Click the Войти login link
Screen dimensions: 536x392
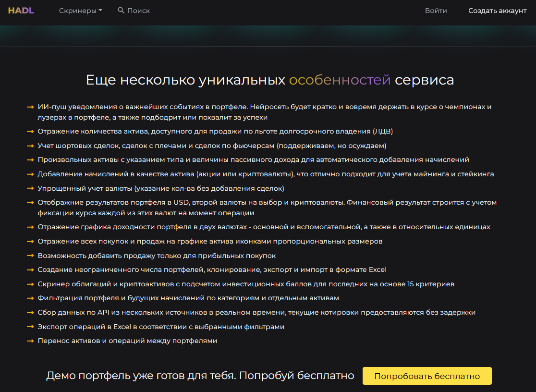tap(436, 11)
